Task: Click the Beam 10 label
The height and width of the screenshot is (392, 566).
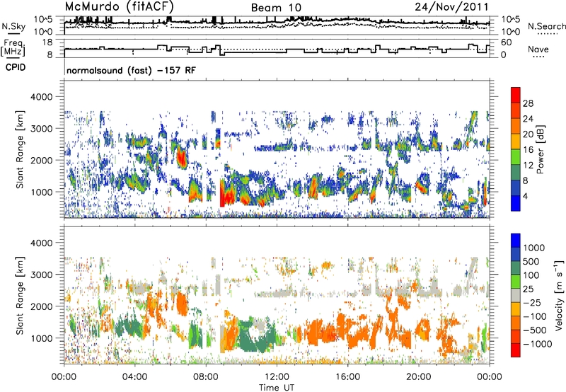Action: [276, 8]
